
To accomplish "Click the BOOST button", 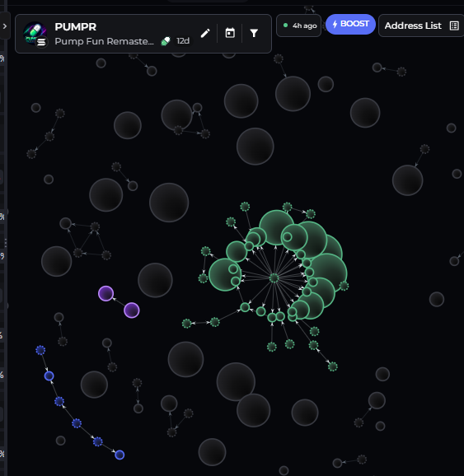I will [350, 24].
